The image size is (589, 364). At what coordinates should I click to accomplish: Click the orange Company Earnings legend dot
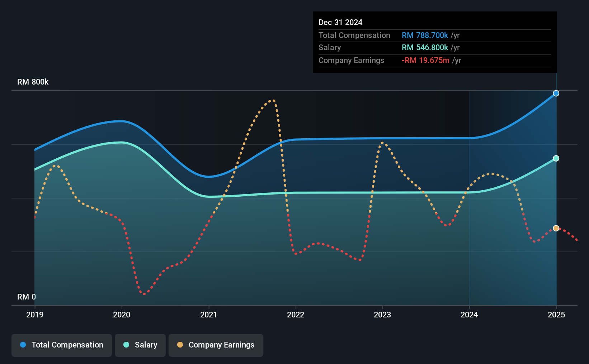[180, 345]
